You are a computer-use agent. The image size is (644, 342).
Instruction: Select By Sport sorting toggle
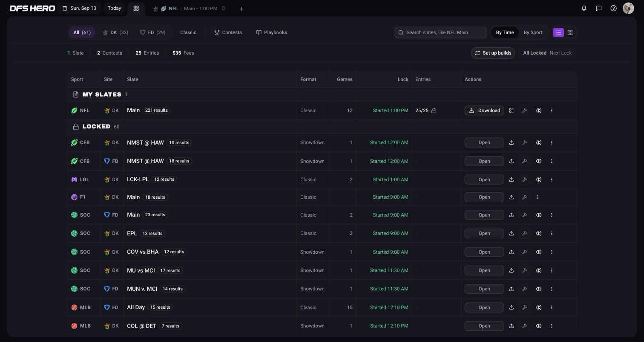point(533,32)
